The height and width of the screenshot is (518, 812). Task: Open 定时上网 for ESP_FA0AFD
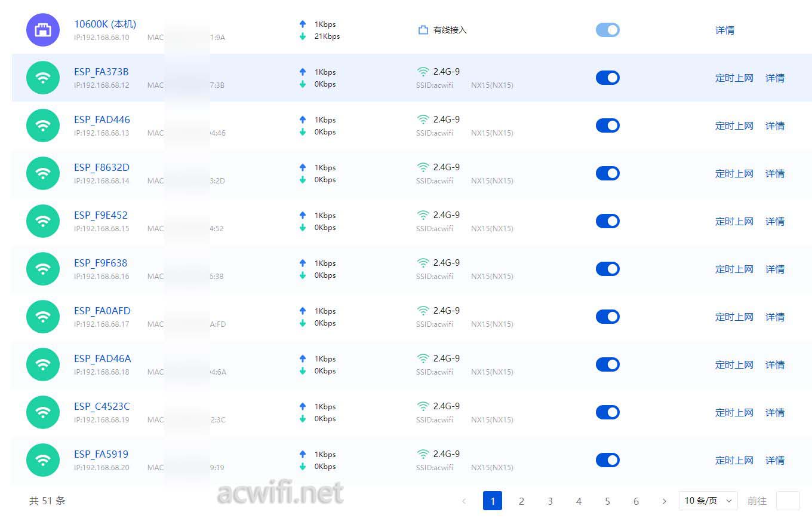[x=734, y=317]
